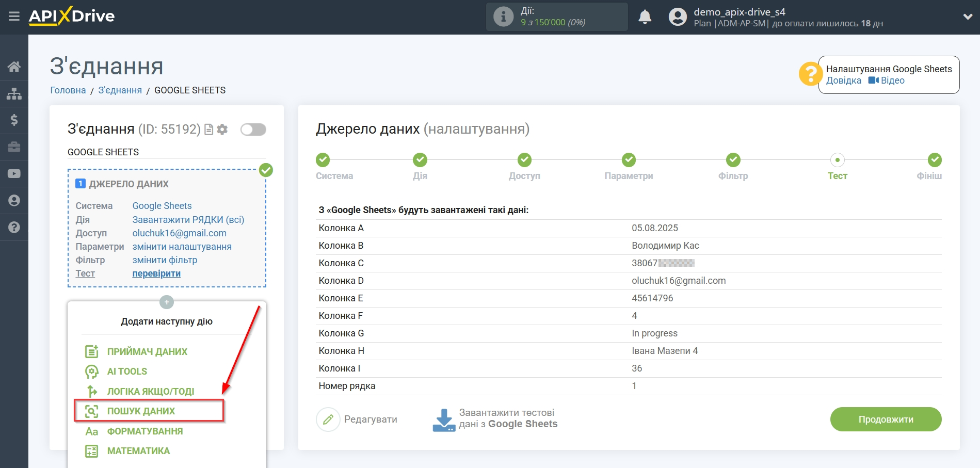Select AI TOOLS option
Screen dimensions: 980x468
point(127,372)
